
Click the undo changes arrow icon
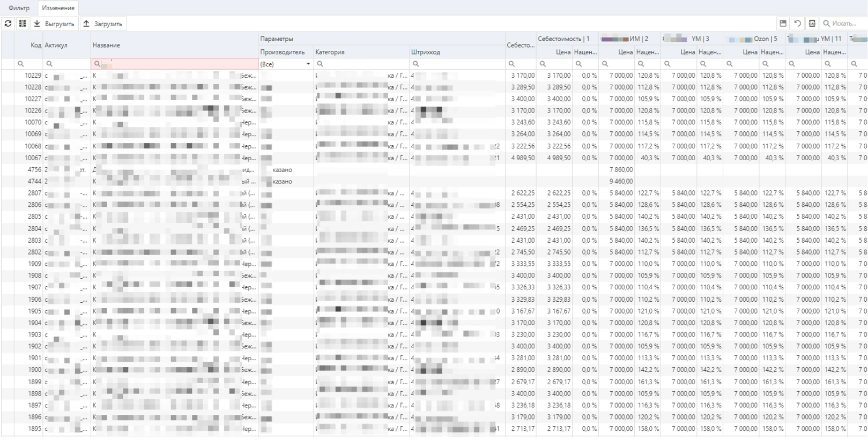(x=797, y=24)
